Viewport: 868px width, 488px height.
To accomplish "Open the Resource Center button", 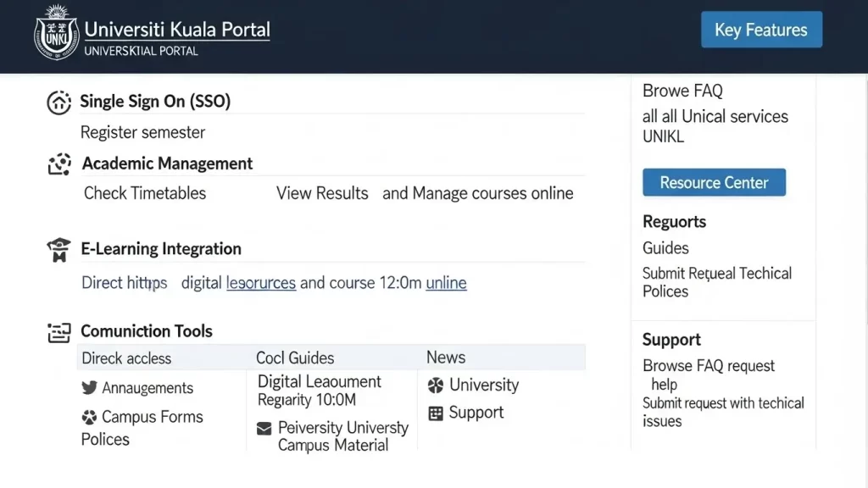I will click(x=714, y=182).
